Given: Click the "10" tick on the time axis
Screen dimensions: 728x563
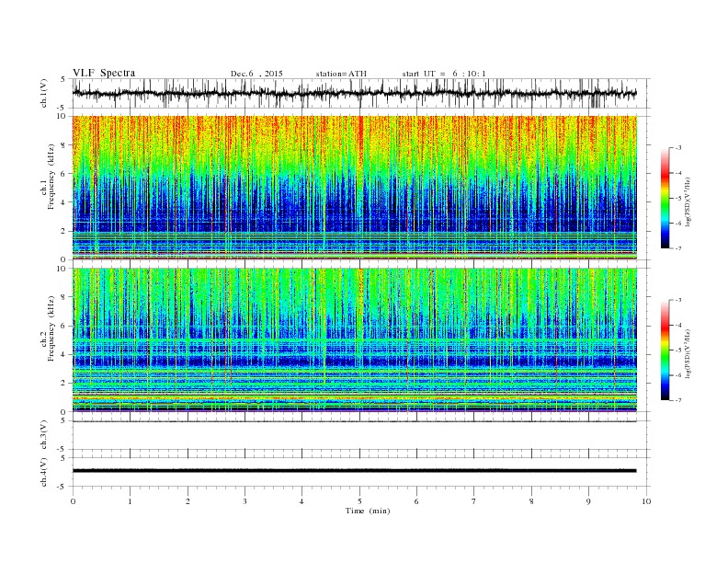Looking at the screenshot, I should click(x=646, y=501).
